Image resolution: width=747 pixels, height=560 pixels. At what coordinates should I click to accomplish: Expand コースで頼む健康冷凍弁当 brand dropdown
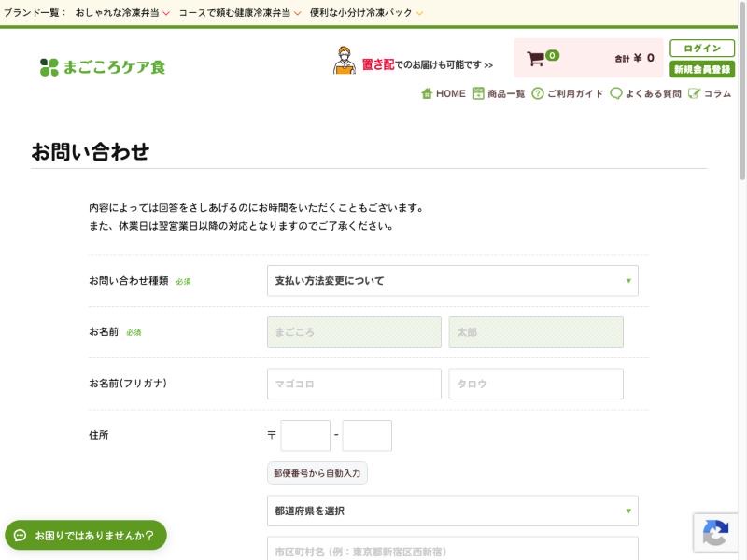(x=240, y=13)
